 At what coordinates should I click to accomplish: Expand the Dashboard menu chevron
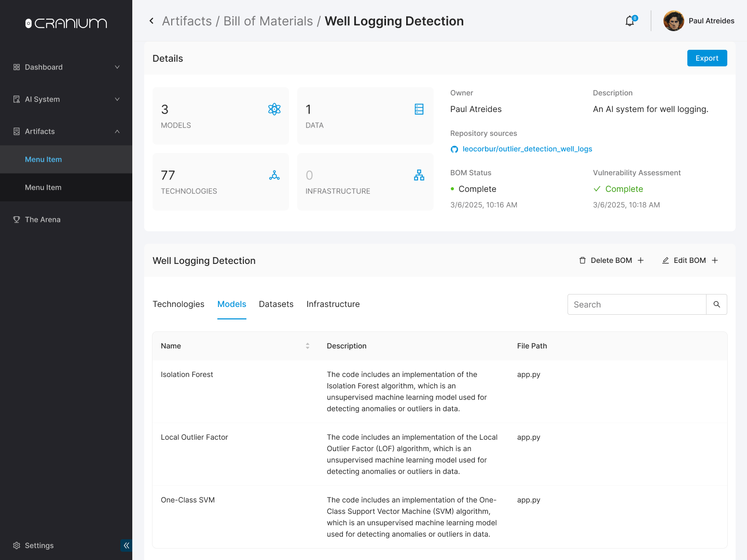(x=117, y=67)
